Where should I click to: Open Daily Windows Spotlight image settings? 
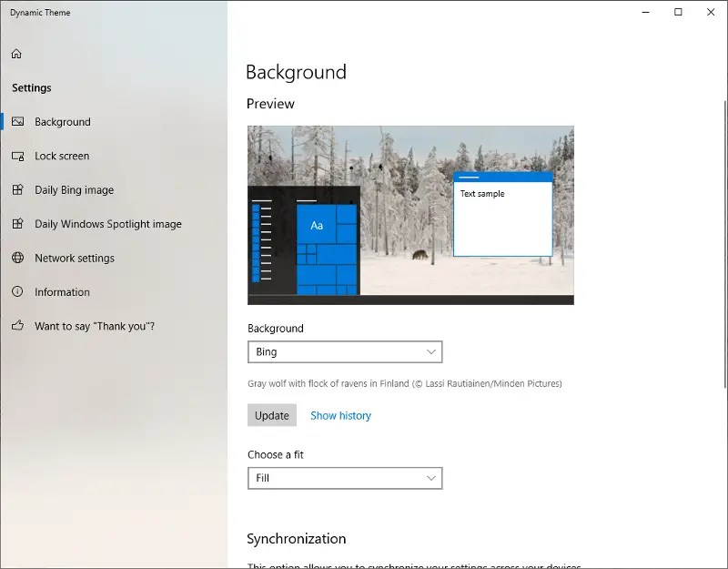pyautogui.click(x=16, y=224)
